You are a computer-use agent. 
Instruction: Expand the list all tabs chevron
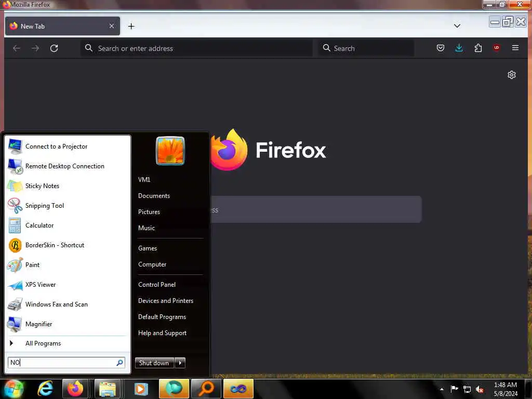[457, 26]
